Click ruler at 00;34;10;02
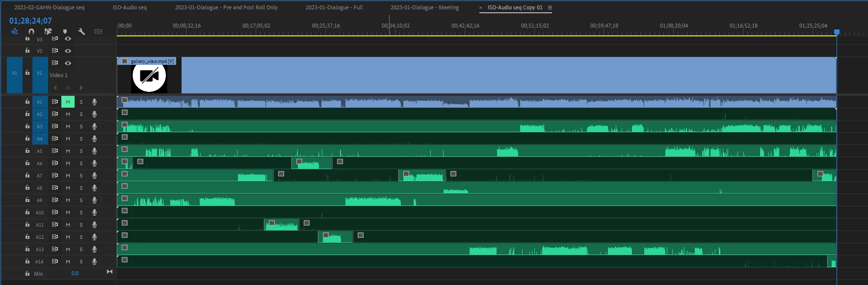 point(395,26)
